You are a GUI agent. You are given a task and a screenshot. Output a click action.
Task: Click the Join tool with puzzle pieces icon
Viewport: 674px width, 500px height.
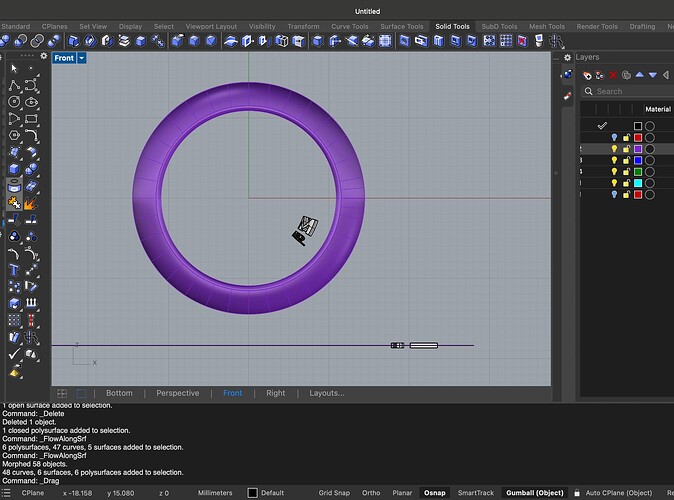click(x=14, y=203)
